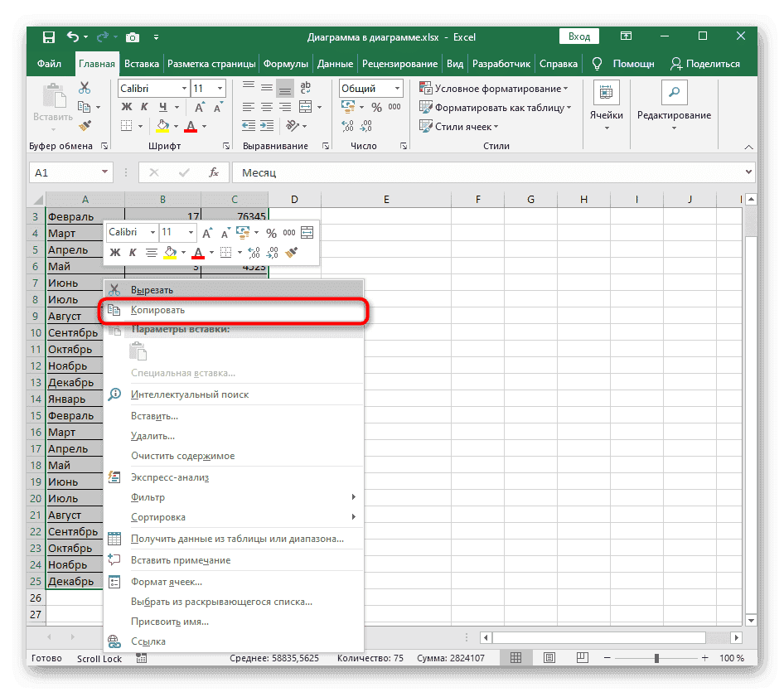Toggle italic К in the mini toolbar
This screenshot has width=784, height=692.
coord(133,252)
